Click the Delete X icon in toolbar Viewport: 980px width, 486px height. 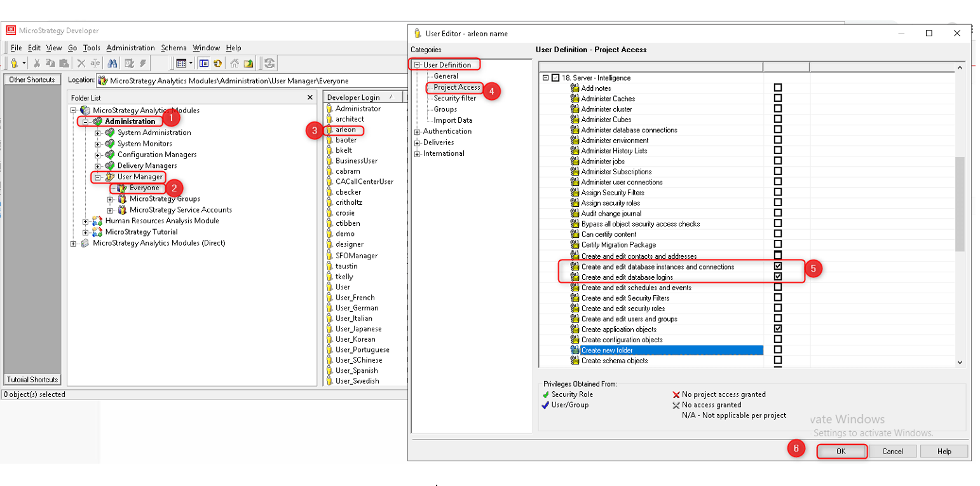coord(81,63)
